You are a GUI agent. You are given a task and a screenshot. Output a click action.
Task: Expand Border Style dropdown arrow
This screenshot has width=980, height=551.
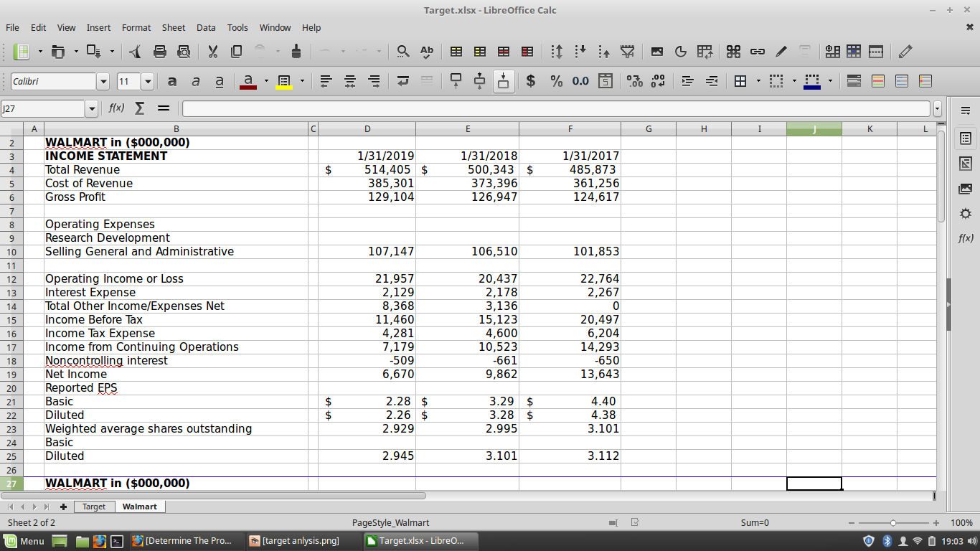794,81
